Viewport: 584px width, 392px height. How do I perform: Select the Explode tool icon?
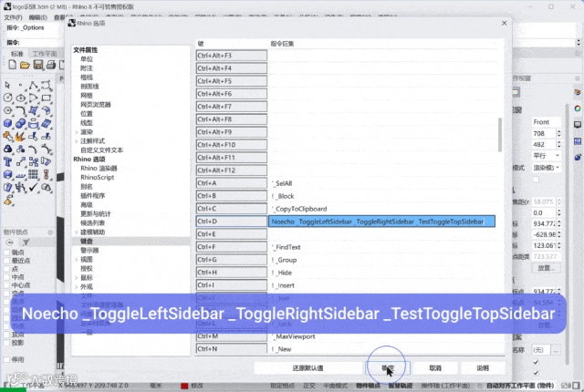(20, 137)
